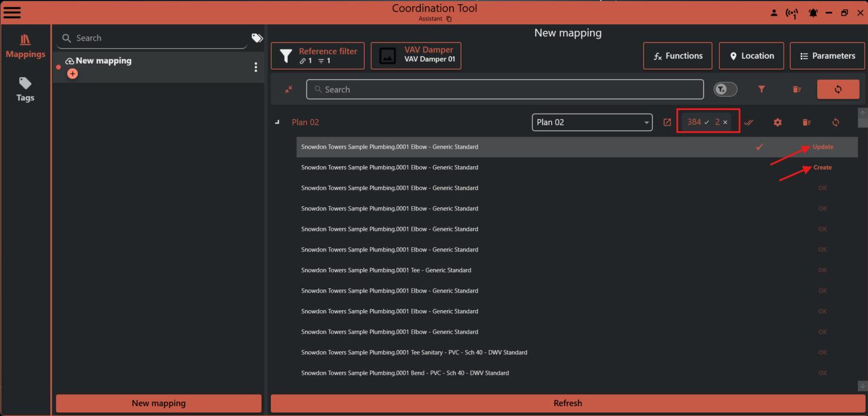The width and height of the screenshot is (868, 416).
Task: Collapse the Plan 02 section with its arrow
Action: 277,122
